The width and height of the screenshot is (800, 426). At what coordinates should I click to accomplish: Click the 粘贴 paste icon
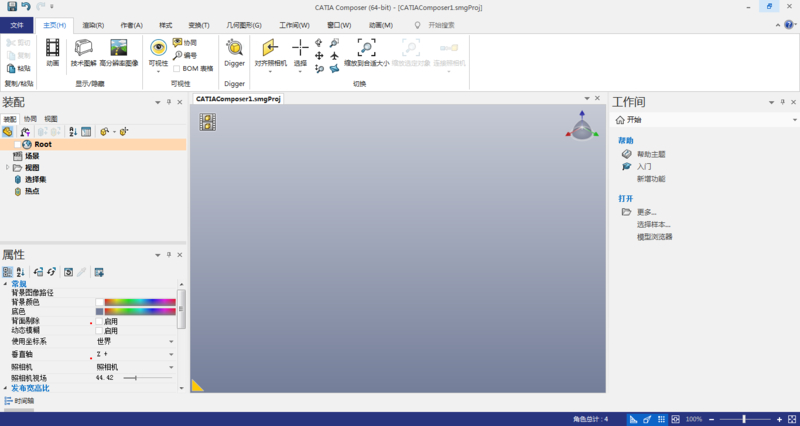pos(11,68)
